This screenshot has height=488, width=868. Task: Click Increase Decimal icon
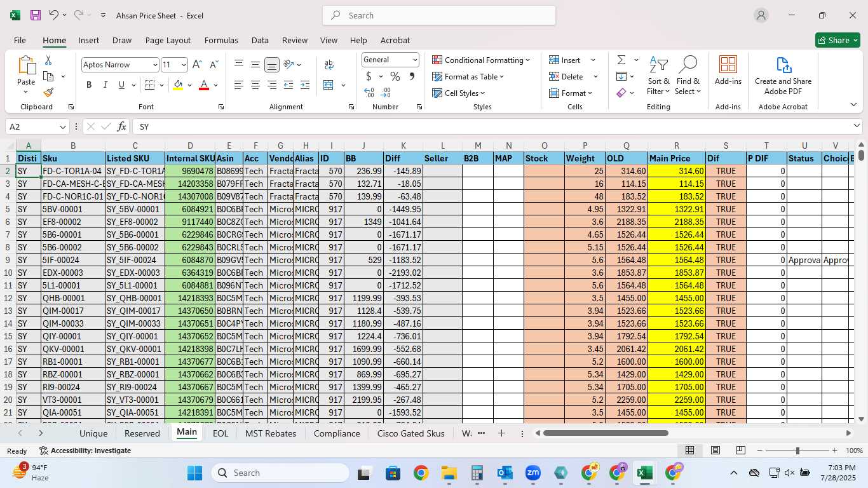[369, 93]
